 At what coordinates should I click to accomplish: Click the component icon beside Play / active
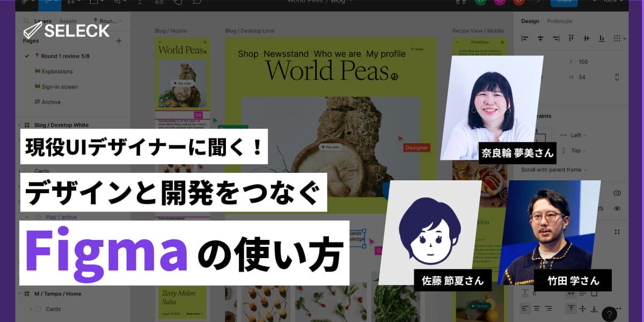(38, 217)
